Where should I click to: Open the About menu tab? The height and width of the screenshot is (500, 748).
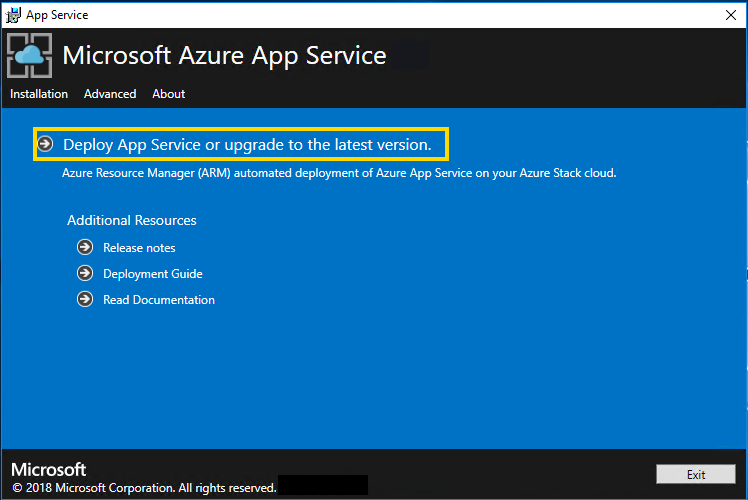(169, 94)
